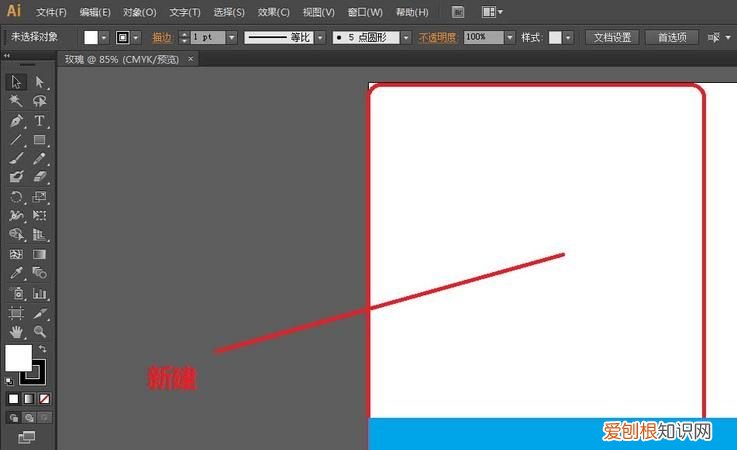Select the Pen tool
This screenshot has height=450, width=737.
click(x=16, y=121)
